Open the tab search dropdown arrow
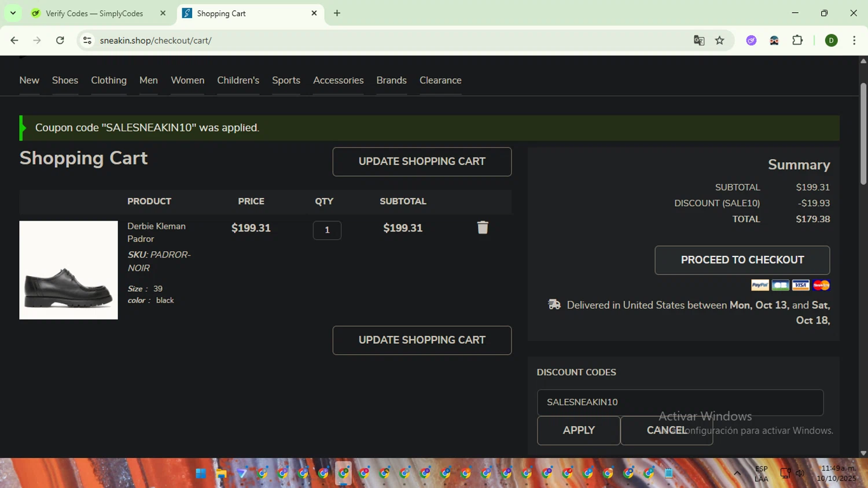The image size is (868, 488). point(13,13)
